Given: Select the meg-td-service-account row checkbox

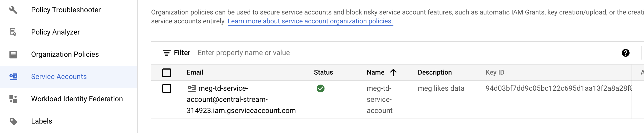Looking at the screenshot, I should pos(167,88).
